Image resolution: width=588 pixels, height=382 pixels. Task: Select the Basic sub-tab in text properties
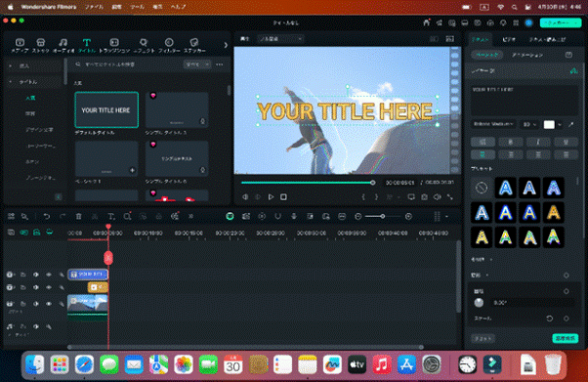tap(486, 55)
